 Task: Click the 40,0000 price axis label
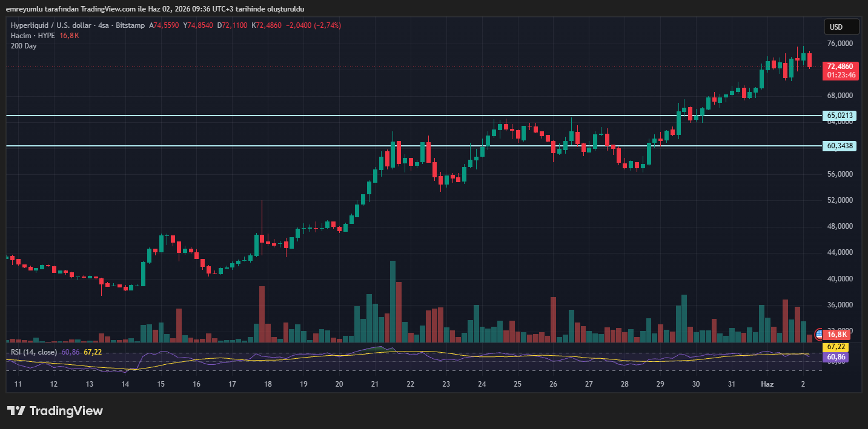840,279
